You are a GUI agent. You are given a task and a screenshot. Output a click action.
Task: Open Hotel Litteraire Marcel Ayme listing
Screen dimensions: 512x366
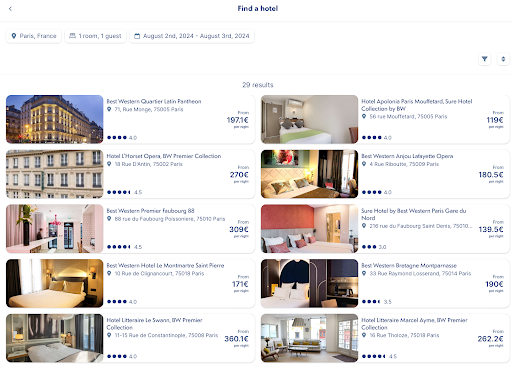click(385, 338)
